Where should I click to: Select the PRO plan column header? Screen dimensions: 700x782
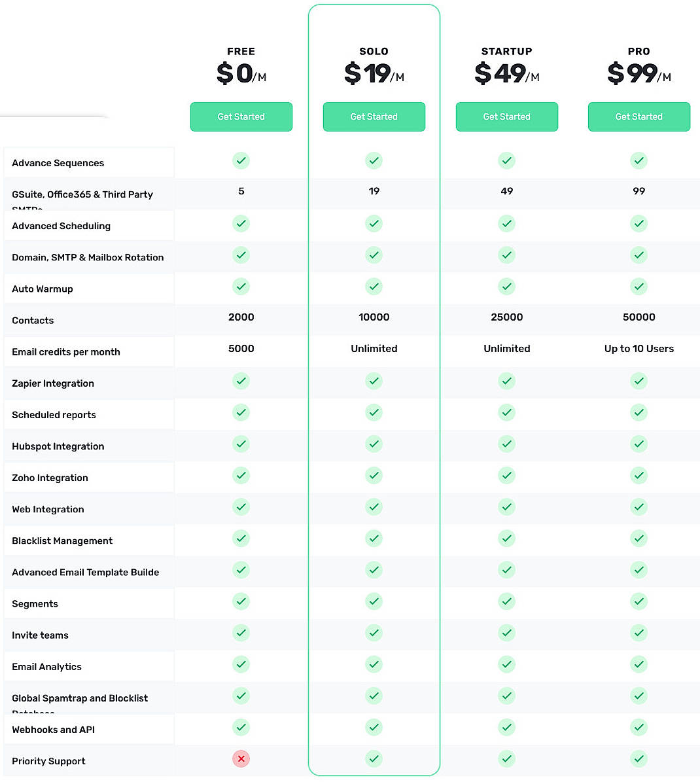click(x=639, y=51)
